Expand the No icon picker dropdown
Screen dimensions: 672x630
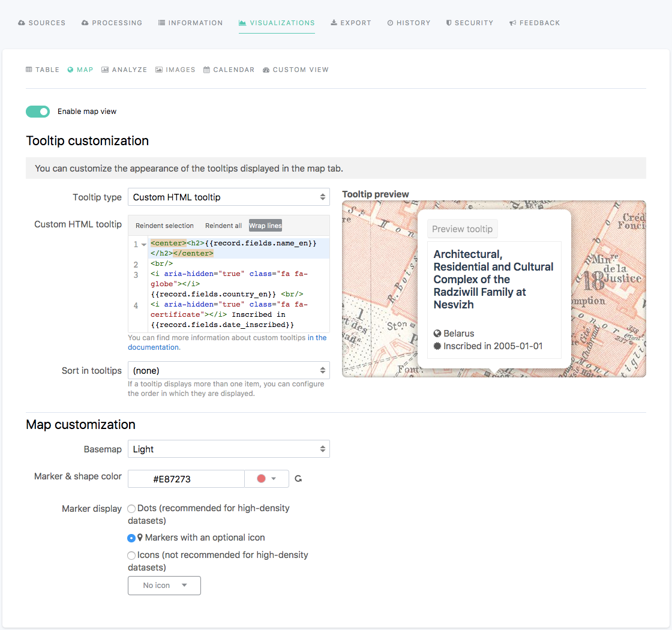point(164,586)
